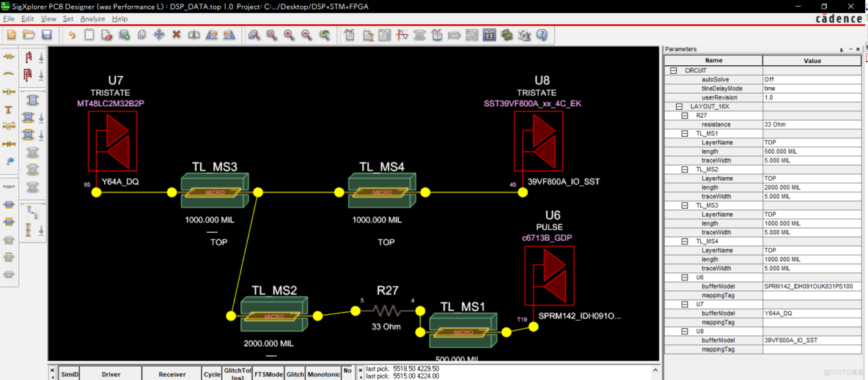Click the R27 resistance value field

click(811, 124)
